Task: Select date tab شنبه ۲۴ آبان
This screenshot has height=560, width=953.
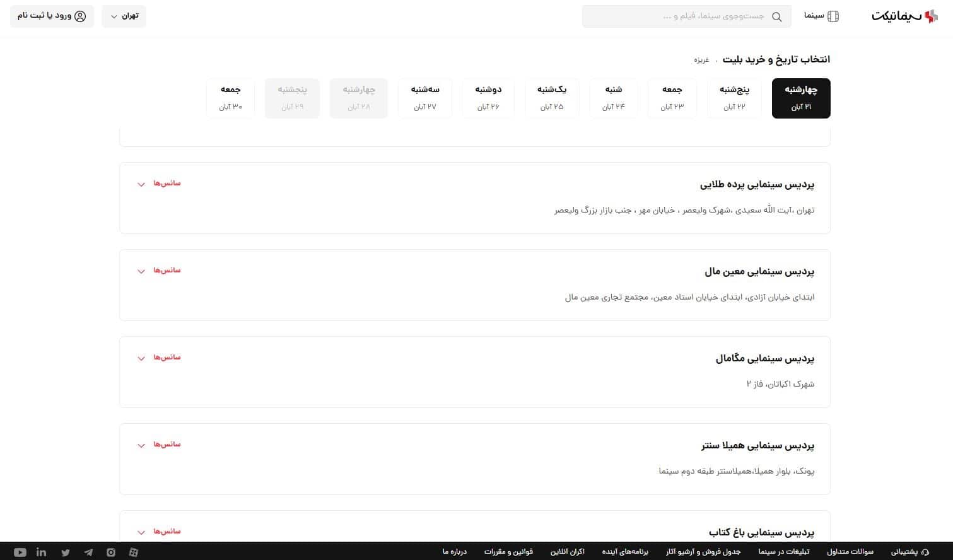Action: point(613,98)
